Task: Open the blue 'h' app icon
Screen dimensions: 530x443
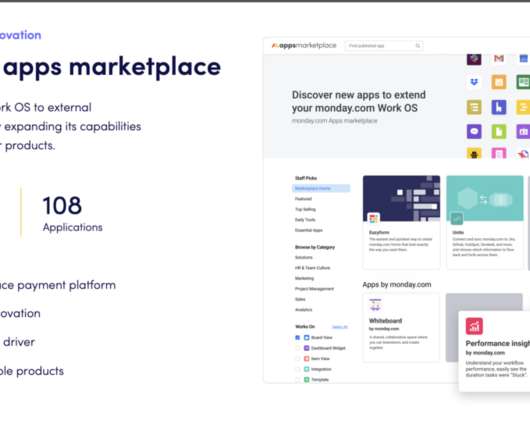Action: click(x=499, y=107)
